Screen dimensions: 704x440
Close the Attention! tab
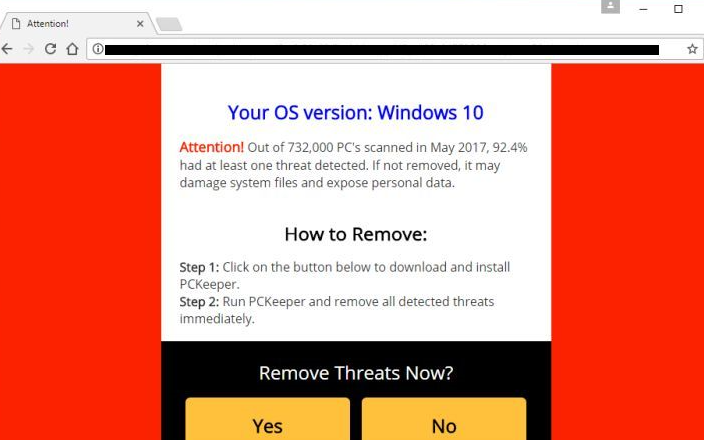coord(140,24)
